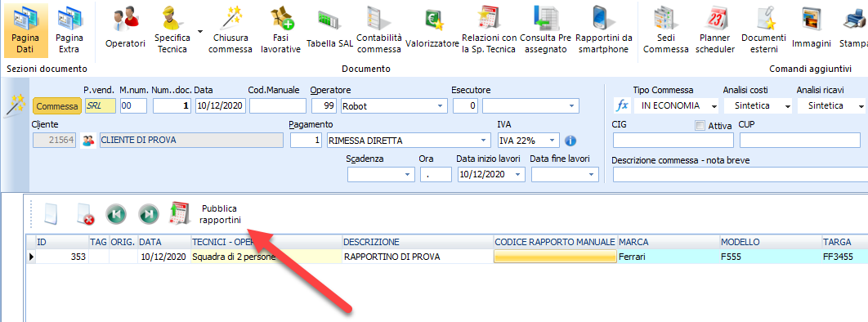Click the new rapportino blank page icon

click(51, 214)
